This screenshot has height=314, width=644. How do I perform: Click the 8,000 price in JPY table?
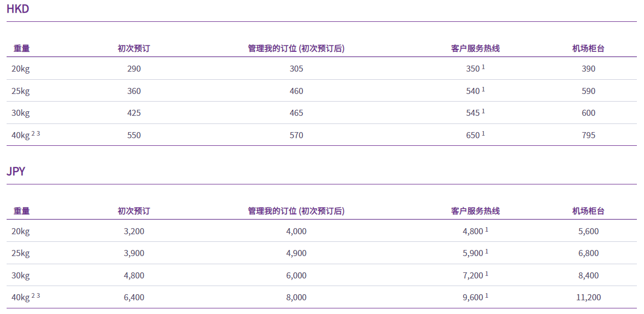tap(296, 298)
